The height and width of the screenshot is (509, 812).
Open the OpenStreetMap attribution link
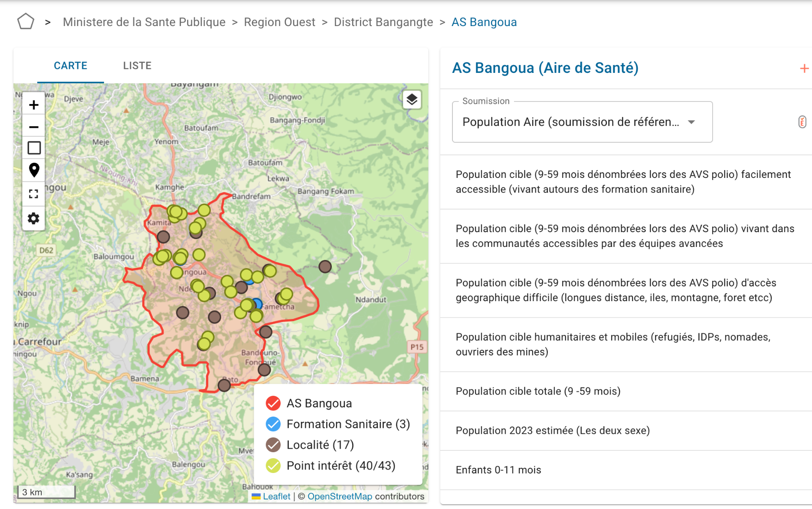tap(340, 496)
